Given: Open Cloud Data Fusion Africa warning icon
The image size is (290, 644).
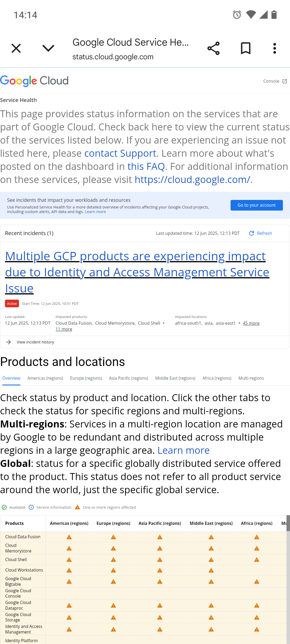Looking at the screenshot, I should [257, 537].
